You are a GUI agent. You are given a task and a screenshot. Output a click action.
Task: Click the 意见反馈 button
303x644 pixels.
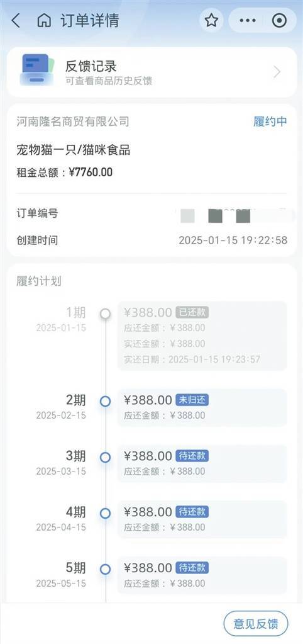pyautogui.click(x=256, y=624)
